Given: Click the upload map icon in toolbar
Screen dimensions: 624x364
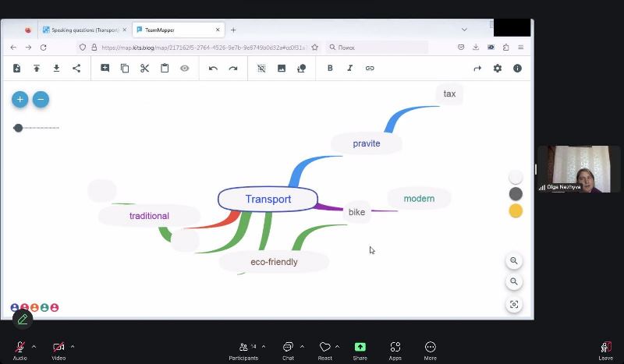Looking at the screenshot, I should point(37,69).
